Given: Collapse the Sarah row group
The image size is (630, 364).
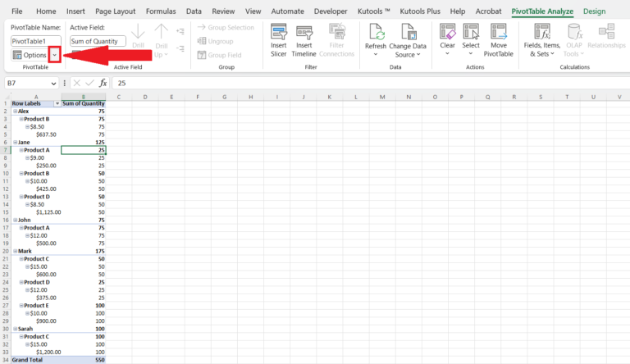Looking at the screenshot, I should click(16, 329).
